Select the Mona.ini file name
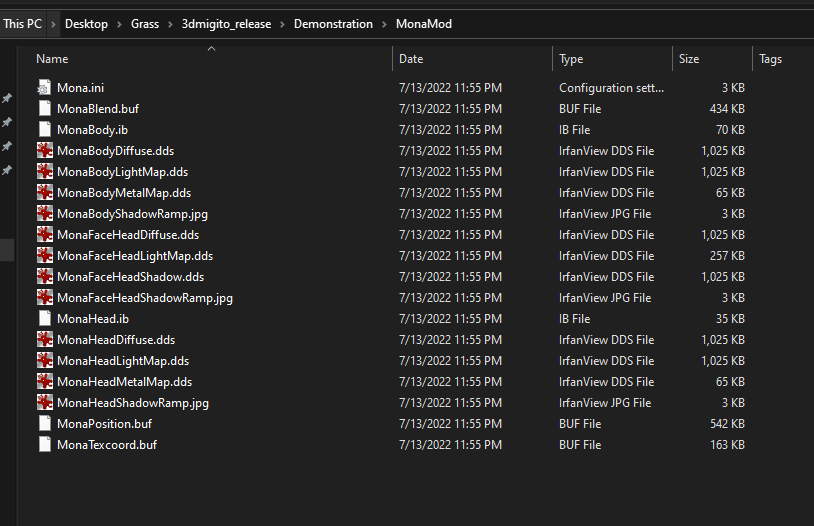The height and width of the screenshot is (526, 814). tap(80, 88)
